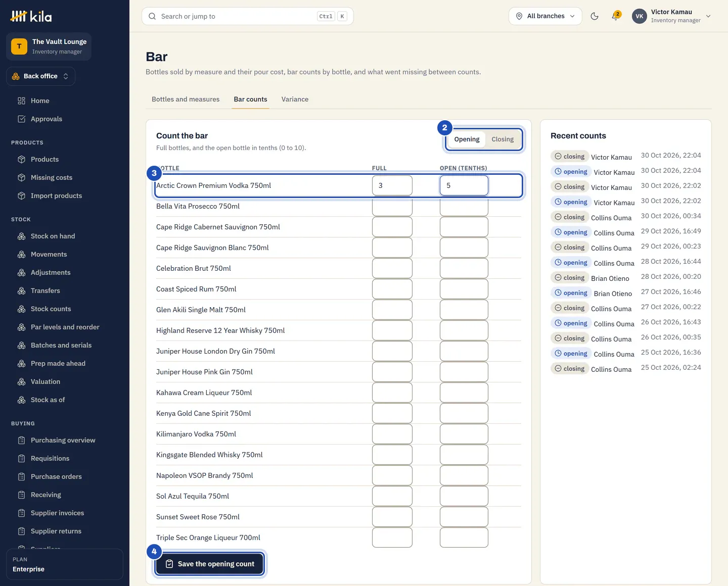Save the opening count

210,564
